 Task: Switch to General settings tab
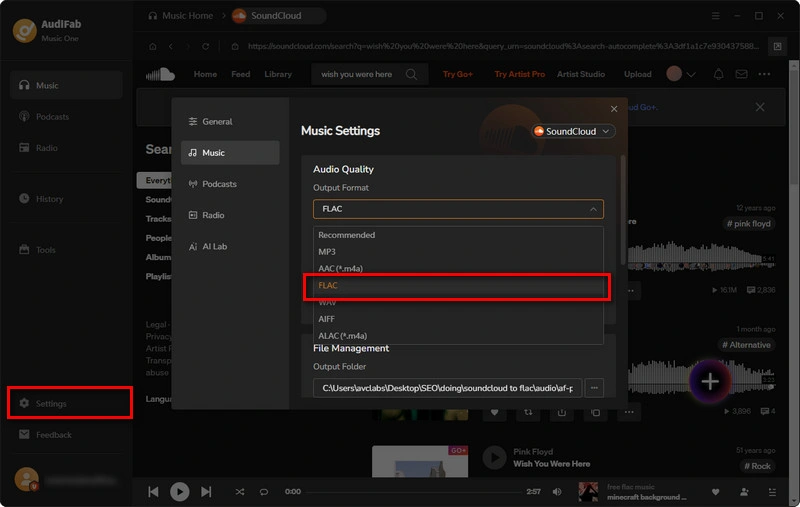pyautogui.click(x=230, y=121)
